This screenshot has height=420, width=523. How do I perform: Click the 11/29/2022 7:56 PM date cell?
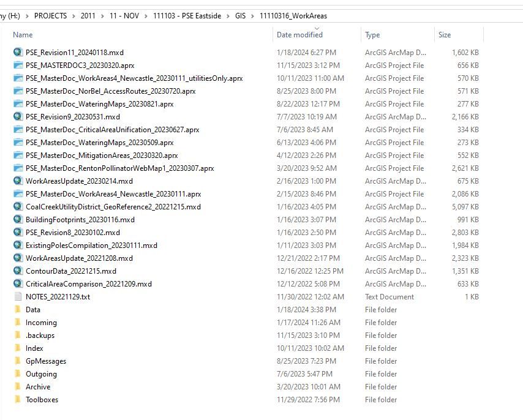coord(308,400)
